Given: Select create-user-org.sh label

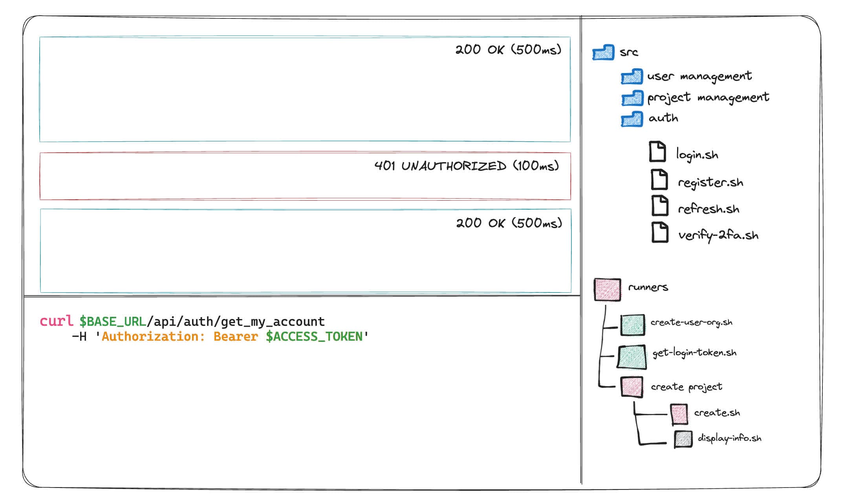Looking at the screenshot, I should point(692,323).
